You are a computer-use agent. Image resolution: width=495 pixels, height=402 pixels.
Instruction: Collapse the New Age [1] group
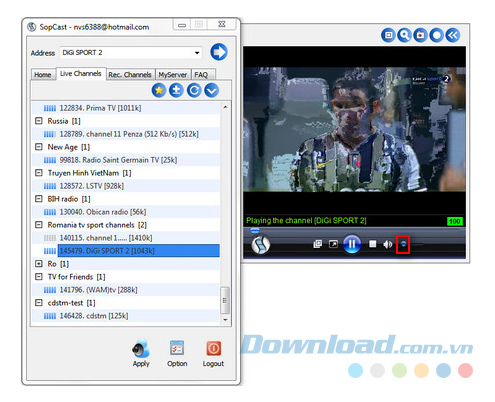click(x=39, y=147)
